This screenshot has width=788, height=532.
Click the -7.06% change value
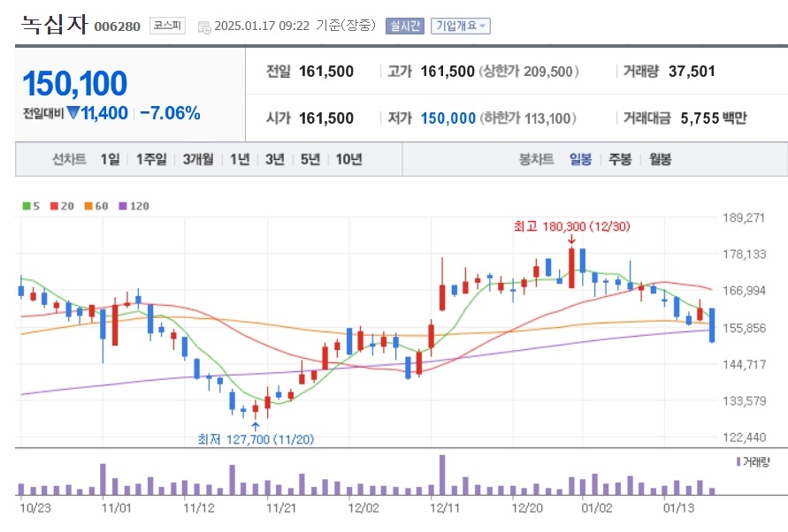point(170,113)
